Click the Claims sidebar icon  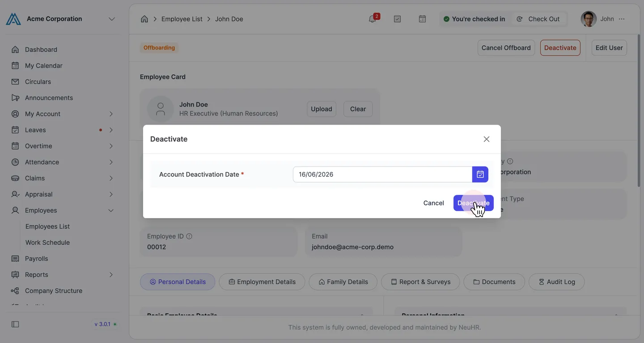click(x=15, y=178)
